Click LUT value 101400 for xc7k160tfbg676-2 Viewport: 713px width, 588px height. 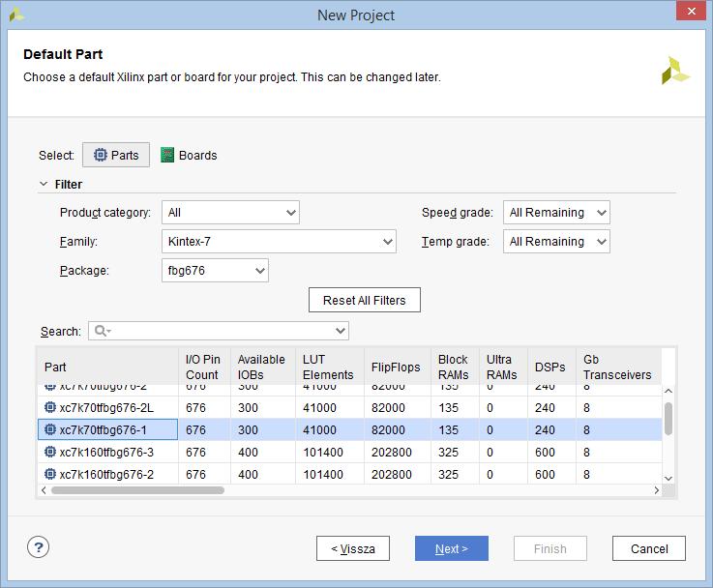tap(323, 475)
